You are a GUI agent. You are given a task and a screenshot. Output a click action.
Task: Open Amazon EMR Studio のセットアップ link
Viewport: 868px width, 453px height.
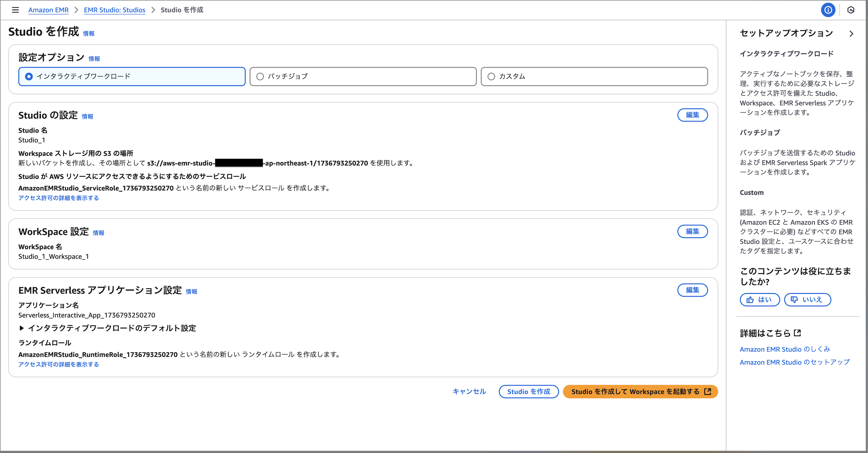[x=795, y=362]
